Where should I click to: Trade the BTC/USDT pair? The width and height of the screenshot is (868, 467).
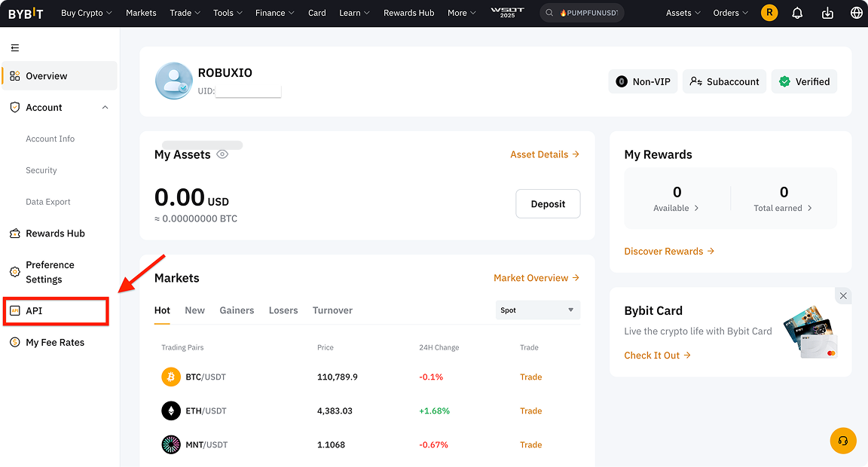531,377
